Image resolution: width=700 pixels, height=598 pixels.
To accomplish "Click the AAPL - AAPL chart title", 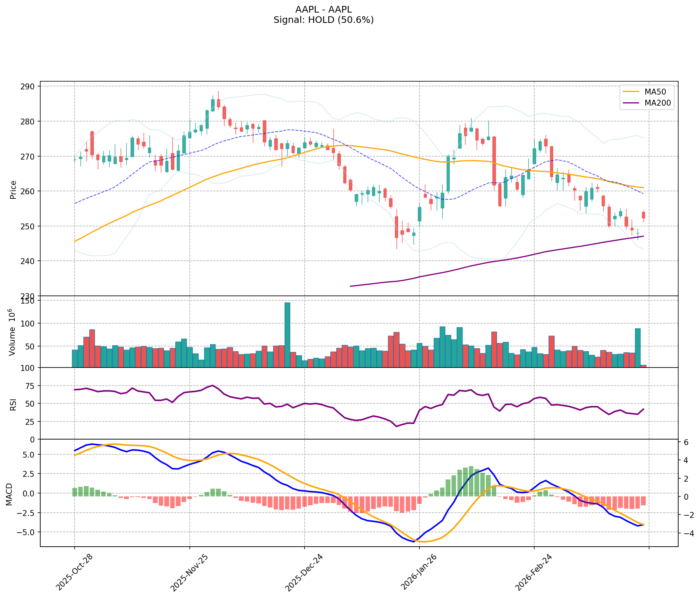I will 323,9.
